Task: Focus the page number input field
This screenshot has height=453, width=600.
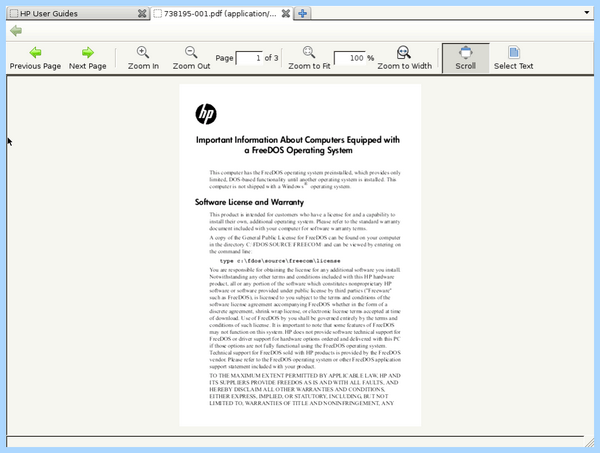Action: coord(249,58)
